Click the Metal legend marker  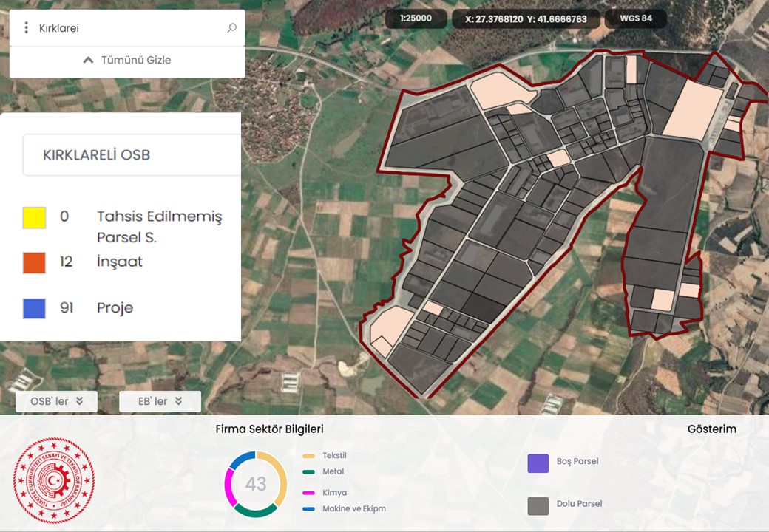309,472
